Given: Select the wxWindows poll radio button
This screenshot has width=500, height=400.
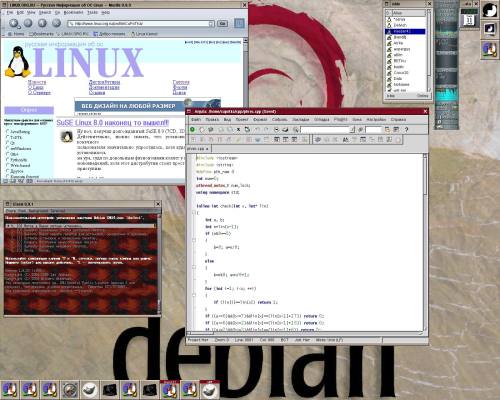Looking at the screenshot, I should tap(7, 149).
